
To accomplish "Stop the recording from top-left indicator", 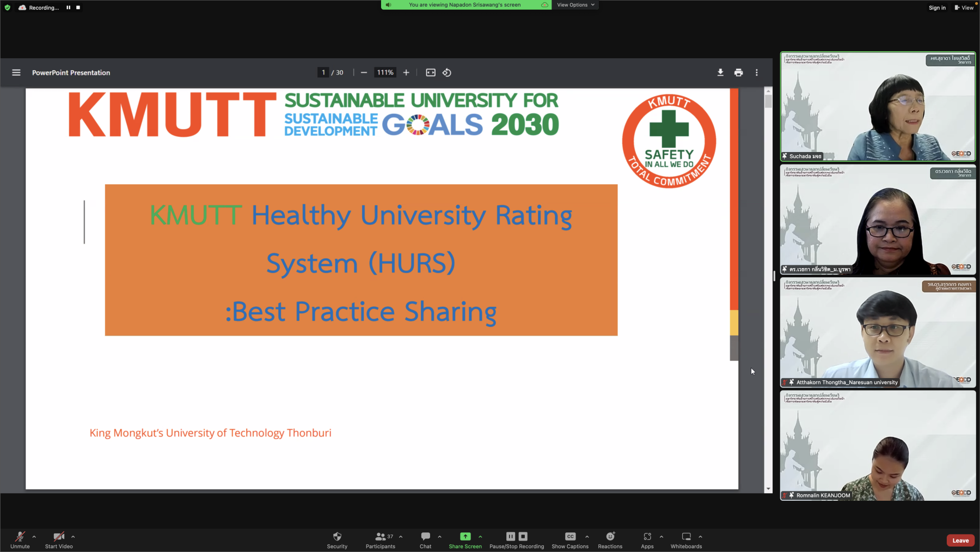I will point(78,8).
